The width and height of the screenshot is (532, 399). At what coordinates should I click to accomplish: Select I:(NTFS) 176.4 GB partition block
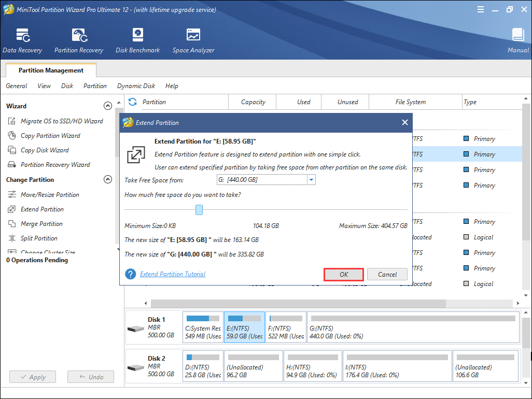(397, 366)
